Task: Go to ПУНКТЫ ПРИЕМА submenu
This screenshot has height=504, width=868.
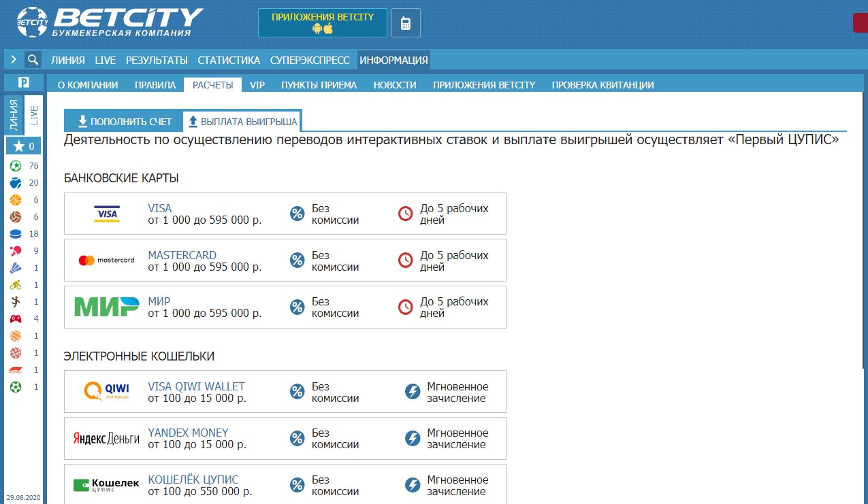Action: point(319,85)
